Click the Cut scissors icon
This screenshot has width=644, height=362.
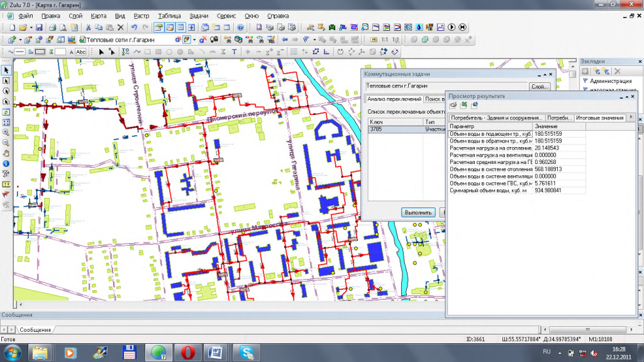[x=89, y=28]
